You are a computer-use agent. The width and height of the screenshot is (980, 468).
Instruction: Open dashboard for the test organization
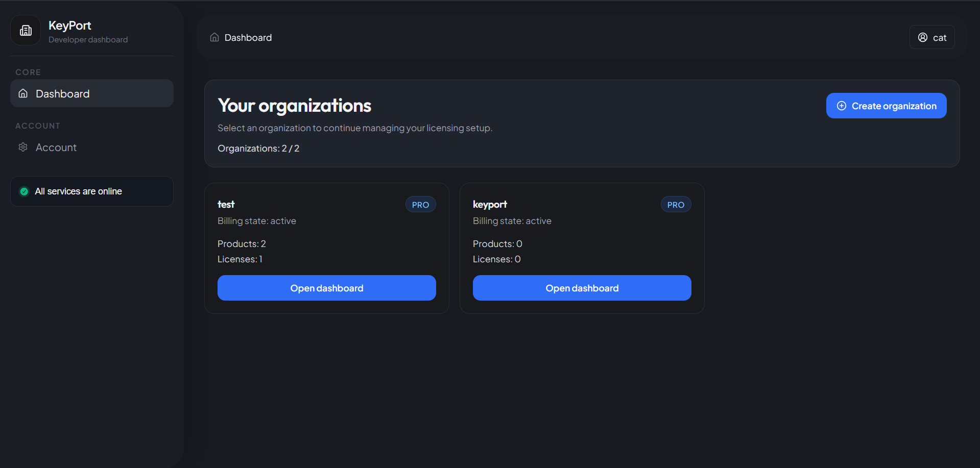coord(326,288)
